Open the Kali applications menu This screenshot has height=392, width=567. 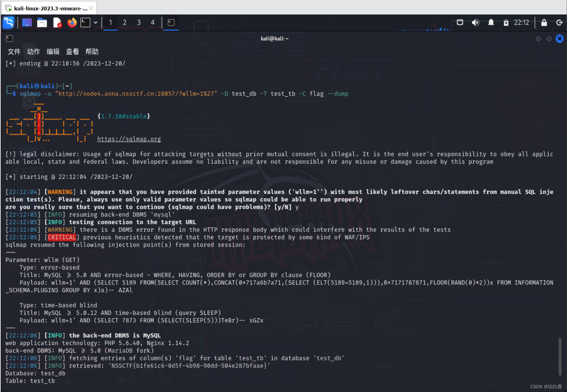(x=9, y=22)
